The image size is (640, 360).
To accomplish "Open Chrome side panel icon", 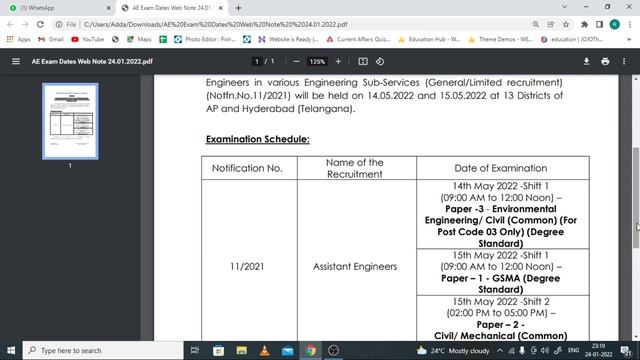I will point(600,24).
